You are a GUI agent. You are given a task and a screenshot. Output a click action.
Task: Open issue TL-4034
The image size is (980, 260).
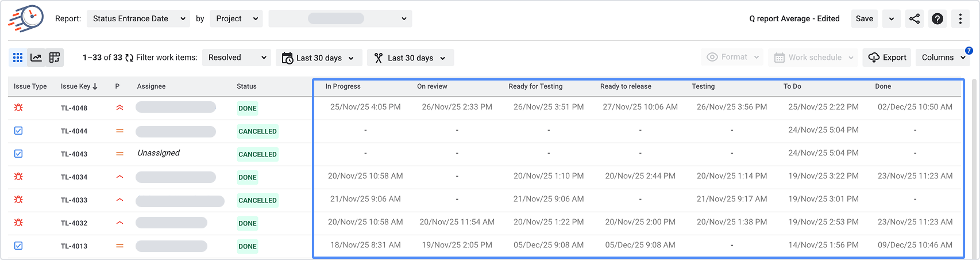click(74, 177)
